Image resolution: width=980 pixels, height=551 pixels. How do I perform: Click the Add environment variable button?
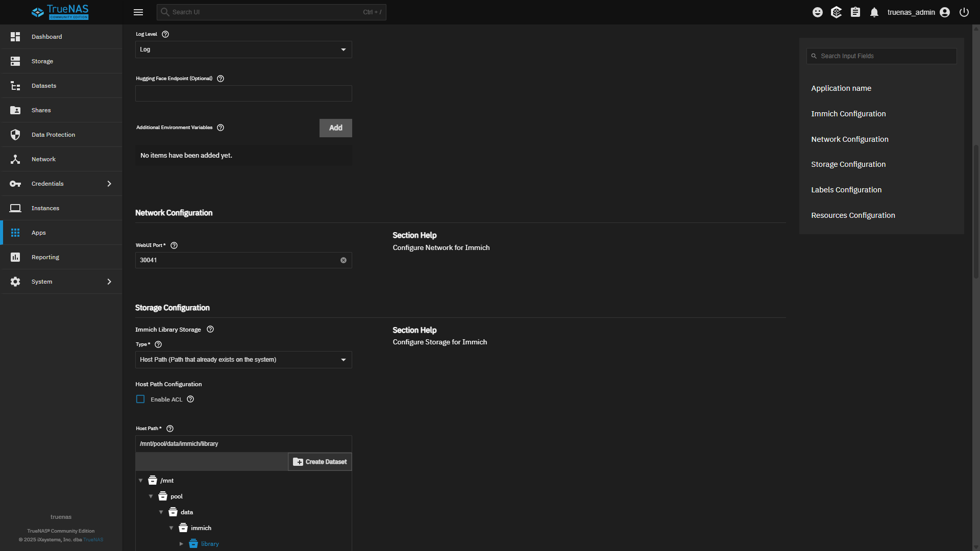(335, 128)
